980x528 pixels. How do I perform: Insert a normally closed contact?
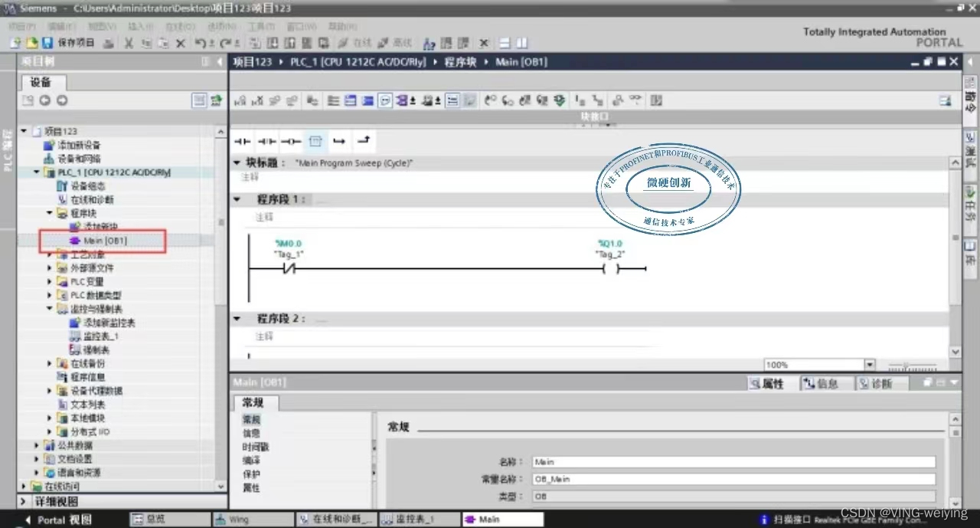tap(266, 141)
